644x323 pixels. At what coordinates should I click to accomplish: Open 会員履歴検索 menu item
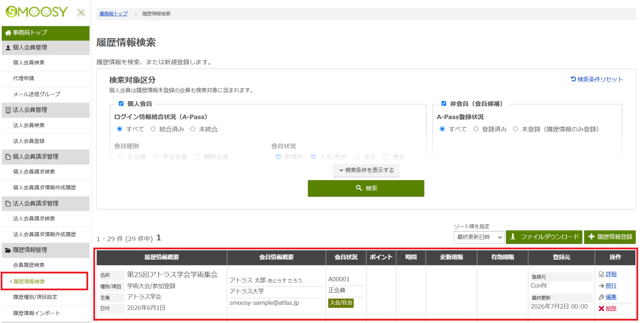(45, 265)
